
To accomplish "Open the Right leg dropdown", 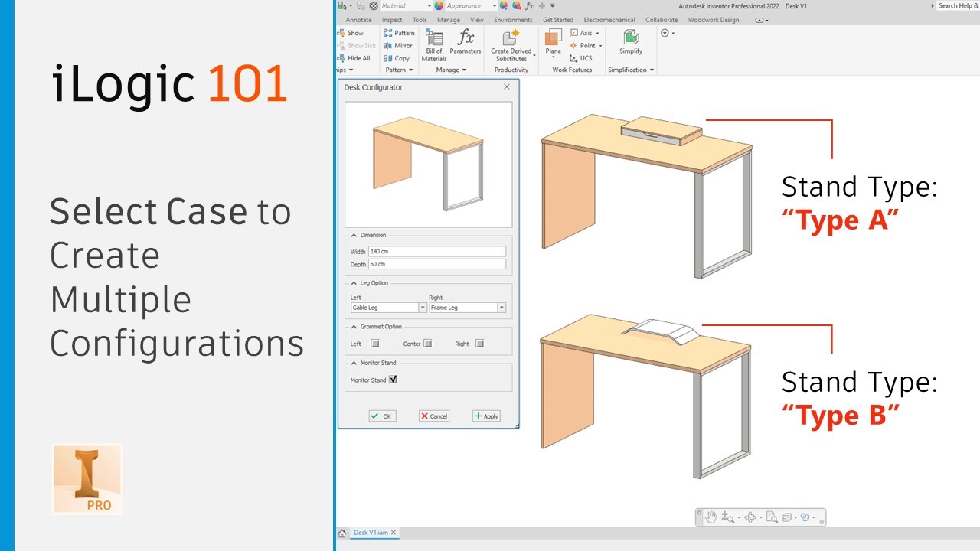I will click(x=501, y=308).
